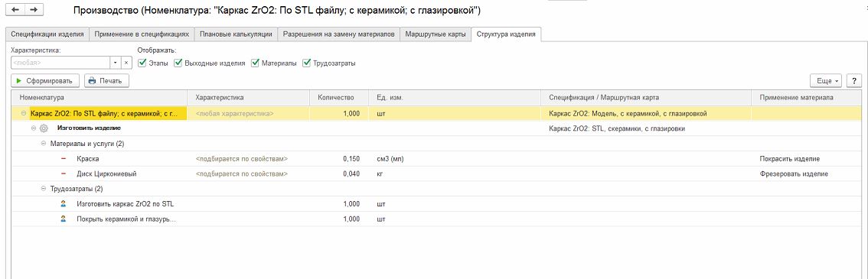
Task: Select the Изготовить каркас ZrO2 по STL row
Action: 437,204
